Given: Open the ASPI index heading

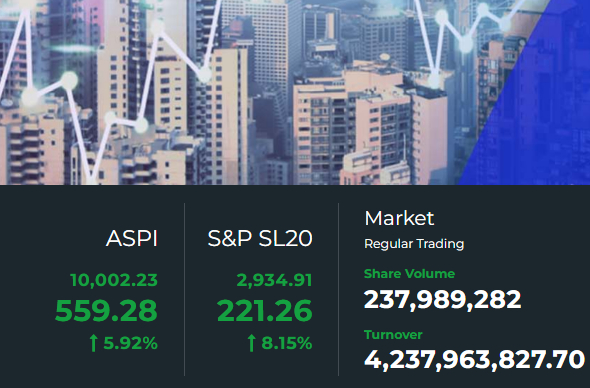Looking at the screenshot, I should 132,238.
